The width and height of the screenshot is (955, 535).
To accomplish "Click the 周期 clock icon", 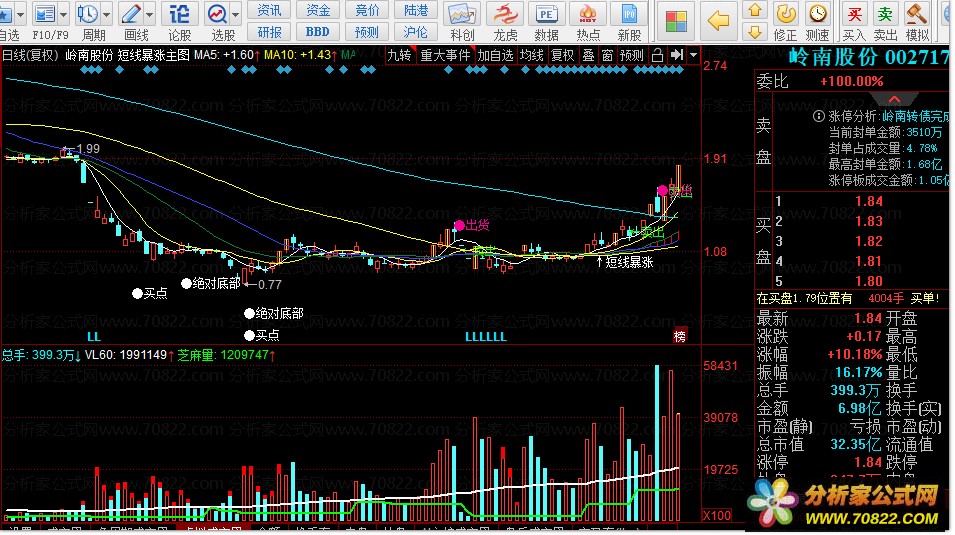I will coord(88,13).
